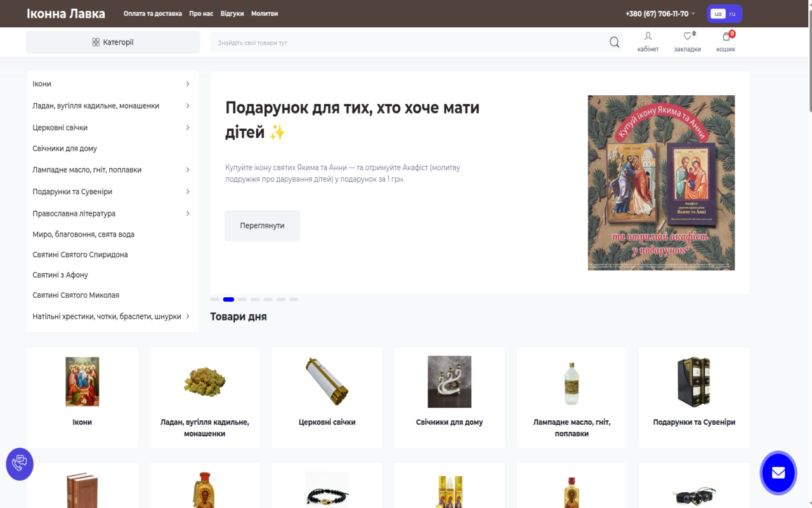Click the Яким та Анна banner image
The height and width of the screenshot is (508, 812).
click(x=661, y=183)
